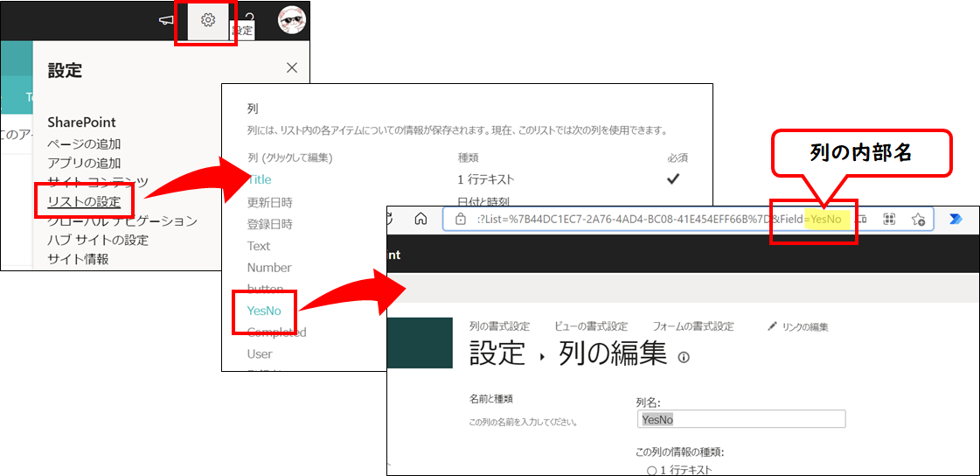Click 1 行テキスト type cell of Title row
Image resolution: width=980 pixels, height=476 pixels.
[485, 179]
